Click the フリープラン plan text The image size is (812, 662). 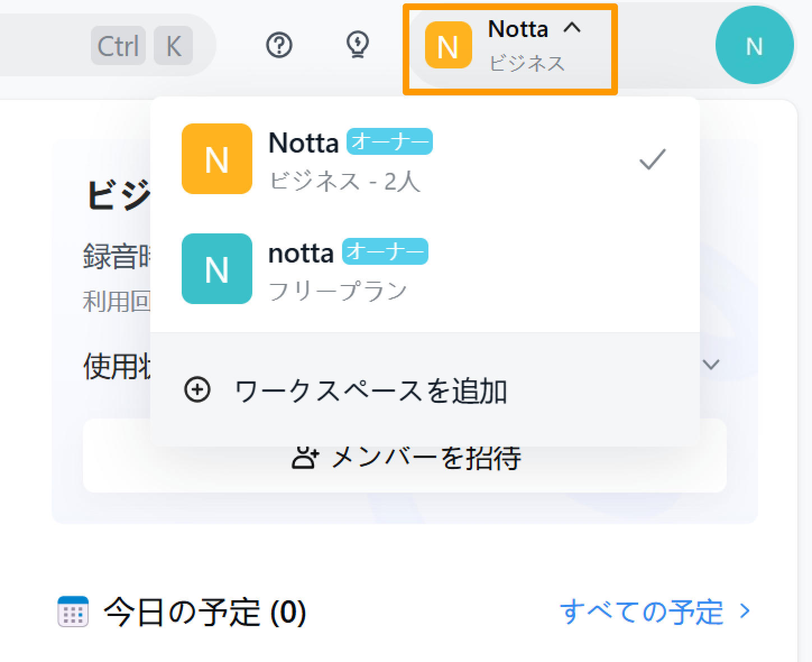pyautogui.click(x=338, y=291)
